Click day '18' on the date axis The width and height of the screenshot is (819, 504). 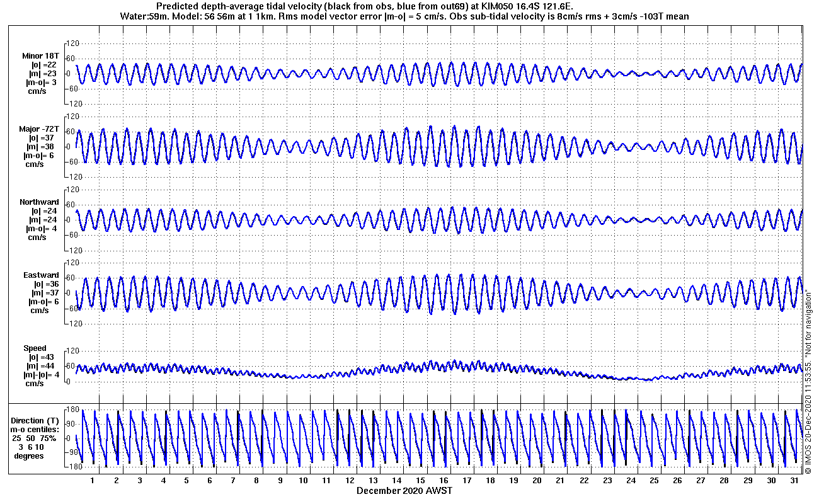491,481
